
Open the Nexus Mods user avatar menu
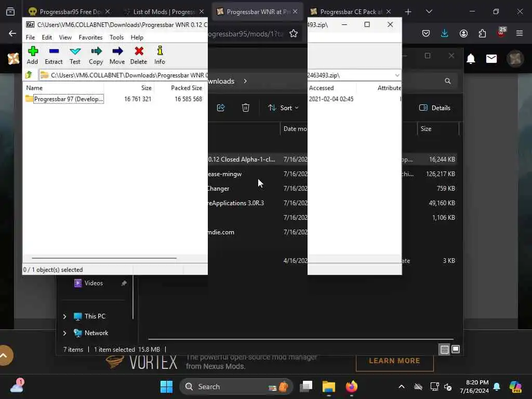tap(515, 59)
